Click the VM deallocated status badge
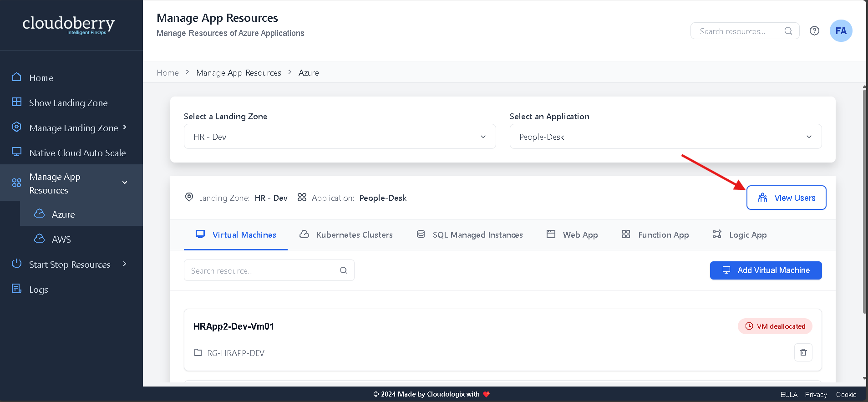 (x=775, y=326)
